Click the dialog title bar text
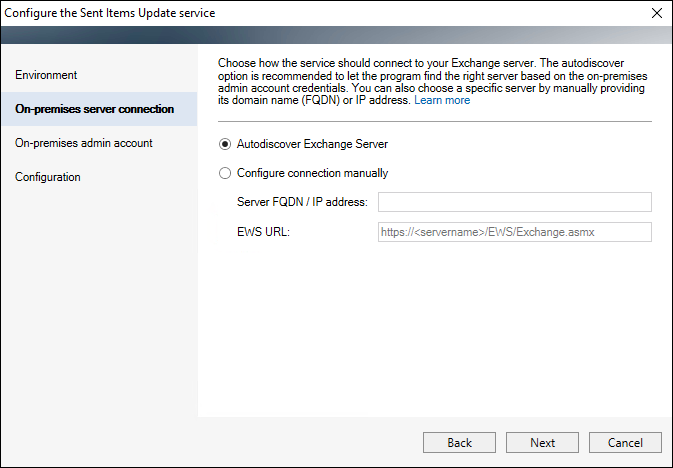This screenshot has height=468, width=673. pyautogui.click(x=110, y=13)
